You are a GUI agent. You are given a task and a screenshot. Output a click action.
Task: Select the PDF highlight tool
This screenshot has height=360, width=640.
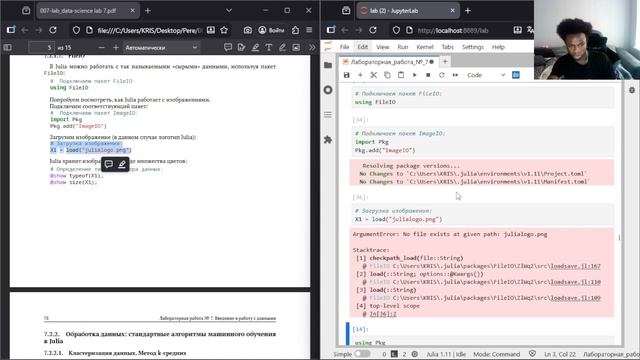(255, 48)
